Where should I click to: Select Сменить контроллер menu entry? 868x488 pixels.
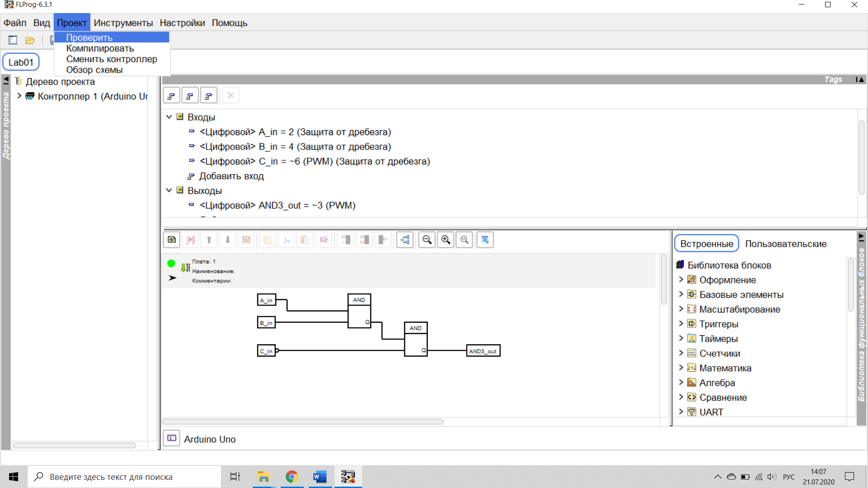[x=112, y=59]
